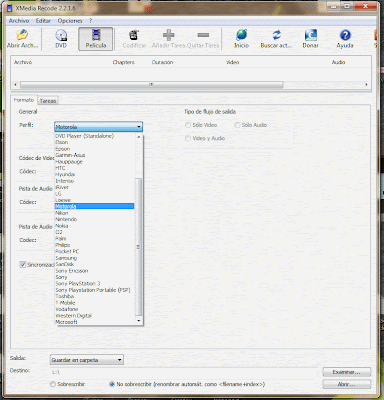Open the Archivo menu
The image size is (384, 400).
tap(19, 21)
